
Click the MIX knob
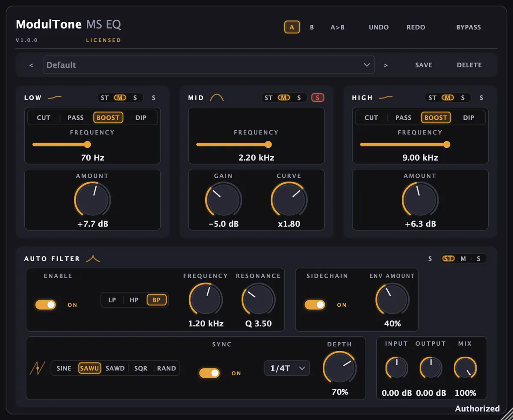[465, 368]
